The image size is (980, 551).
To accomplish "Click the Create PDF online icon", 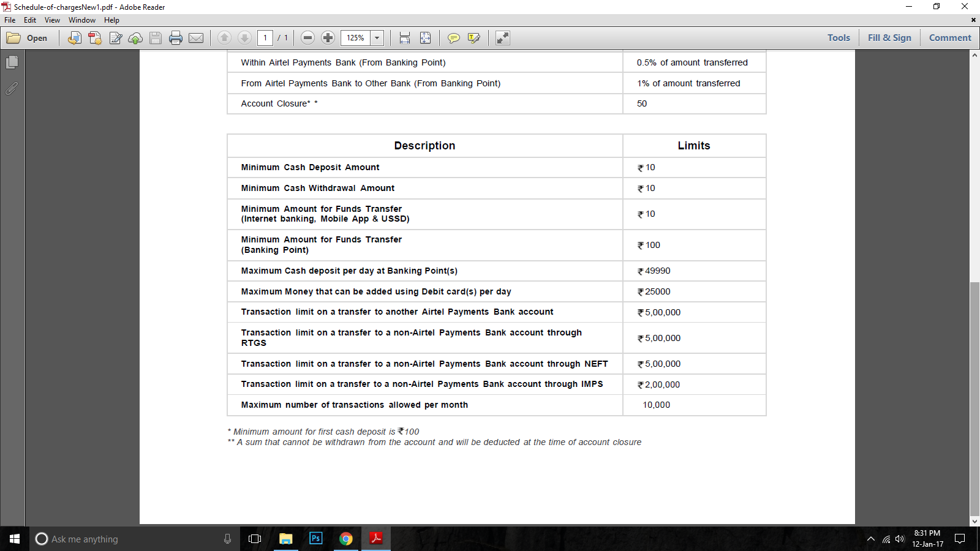I will 74,38.
